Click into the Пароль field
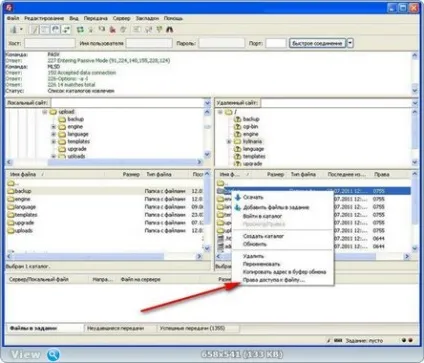Image resolution: width=424 pixels, height=363 pixels. pyautogui.click(x=222, y=43)
